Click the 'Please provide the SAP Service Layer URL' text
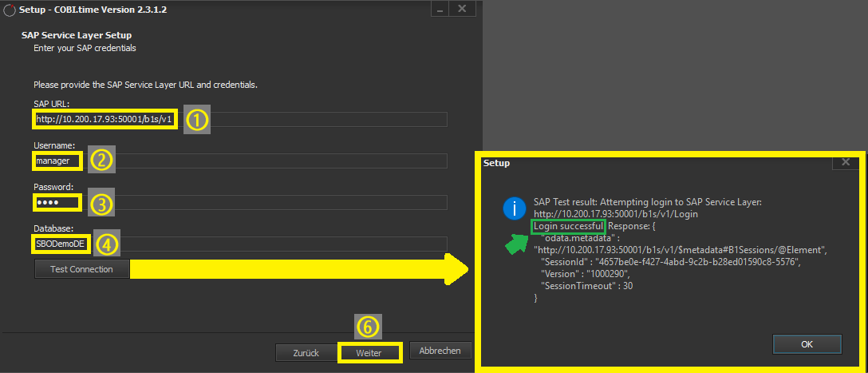Viewport: 868px width, 373px height. 145,85
